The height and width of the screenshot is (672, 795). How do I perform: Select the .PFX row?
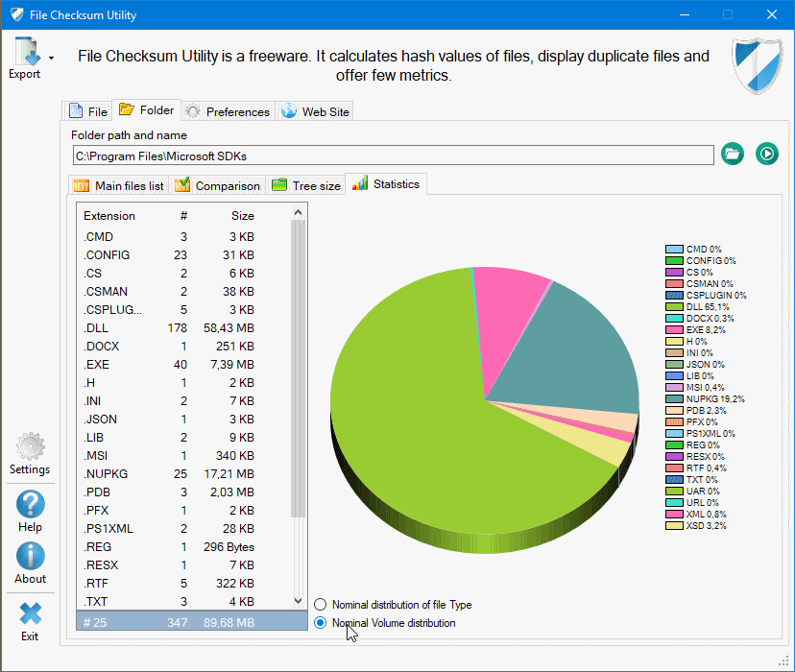(x=184, y=511)
